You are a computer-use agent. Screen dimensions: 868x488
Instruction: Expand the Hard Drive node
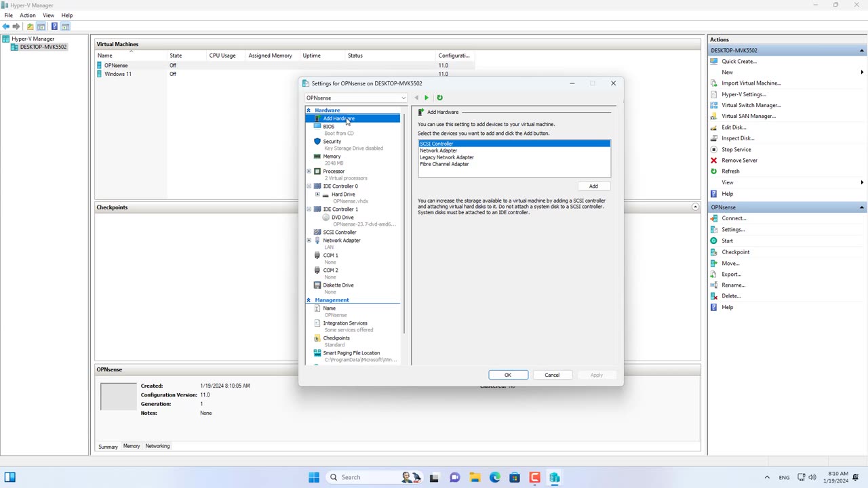[x=317, y=195]
